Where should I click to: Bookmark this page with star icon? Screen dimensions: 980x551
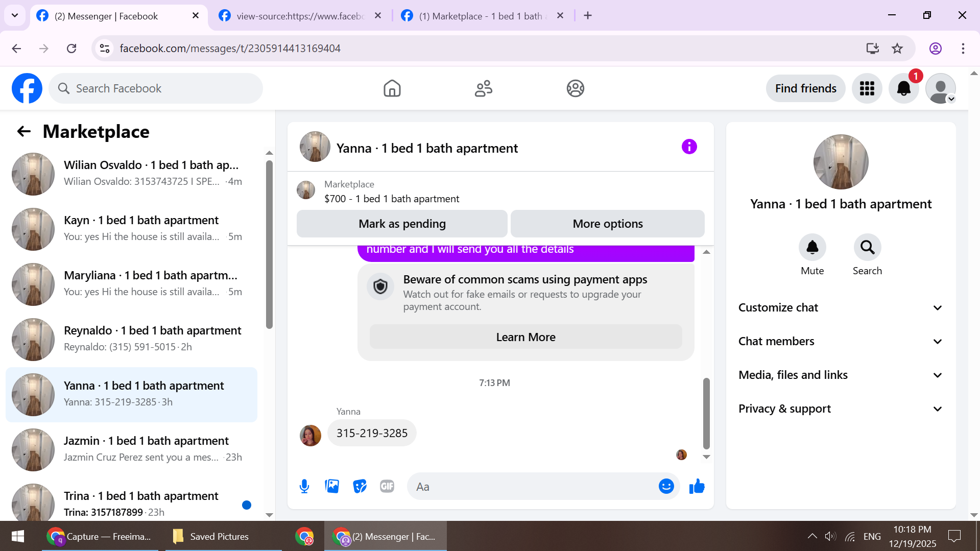897,49
